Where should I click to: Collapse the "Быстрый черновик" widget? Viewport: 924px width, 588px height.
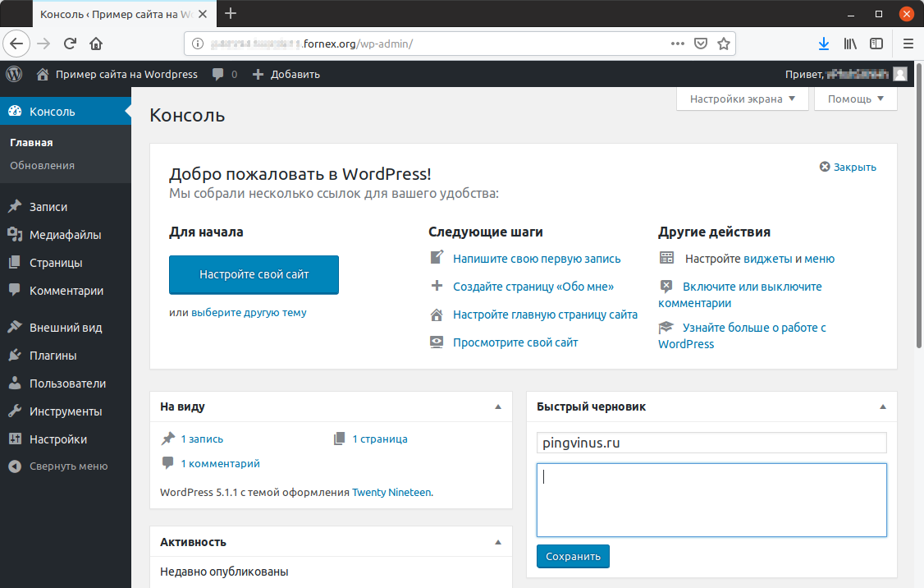click(883, 407)
